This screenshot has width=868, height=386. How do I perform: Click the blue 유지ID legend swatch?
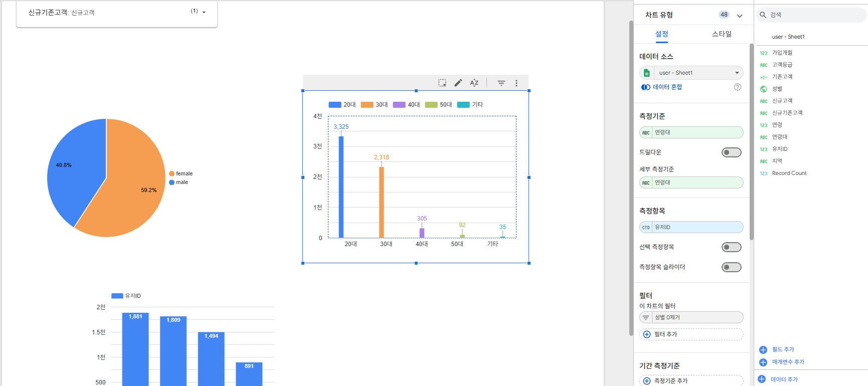117,296
